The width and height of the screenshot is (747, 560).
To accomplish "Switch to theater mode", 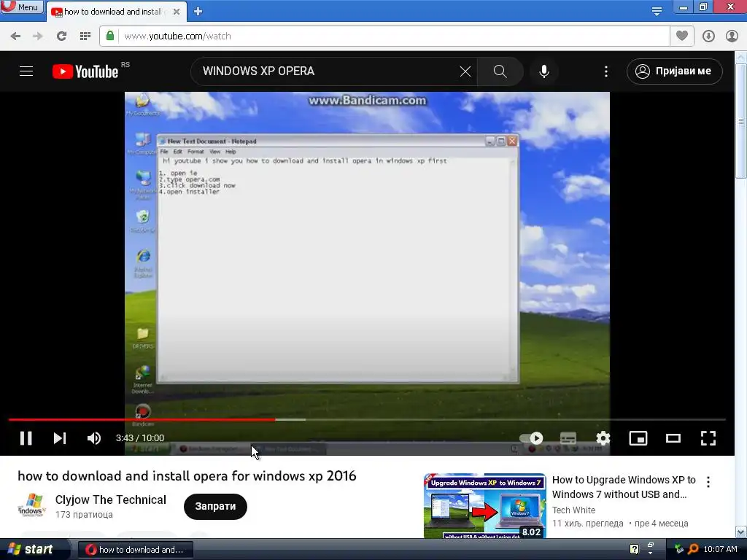I will pos(673,438).
